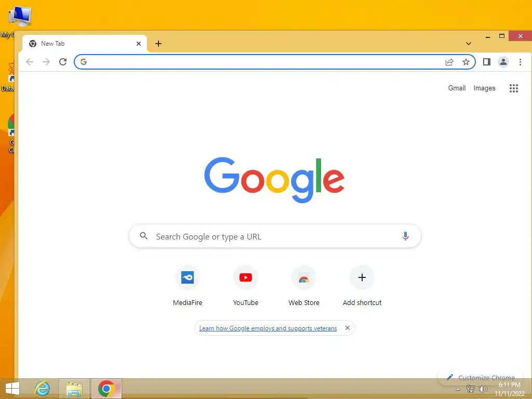Open the MediaFire shortcut
Viewport: 532px width, 399px height.
[187, 286]
